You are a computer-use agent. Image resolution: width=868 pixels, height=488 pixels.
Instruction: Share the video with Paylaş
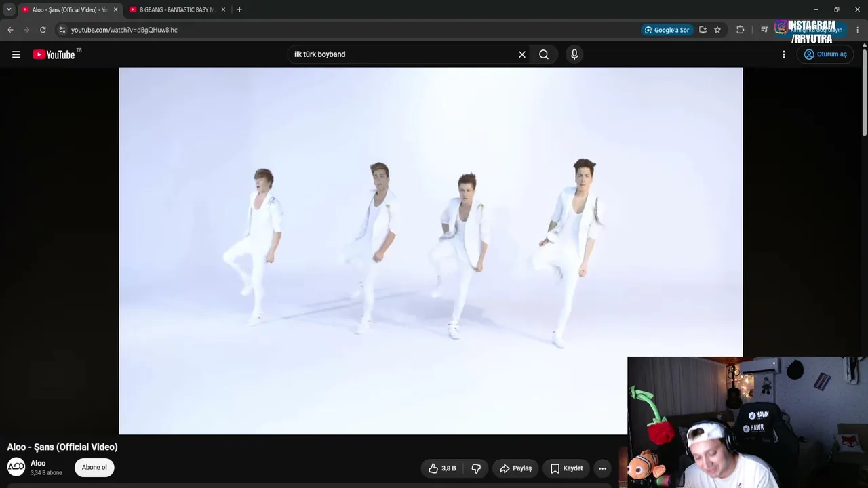point(515,468)
